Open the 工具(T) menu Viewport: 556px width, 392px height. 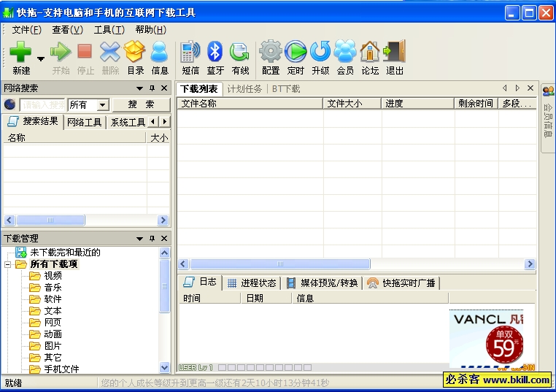tap(109, 30)
